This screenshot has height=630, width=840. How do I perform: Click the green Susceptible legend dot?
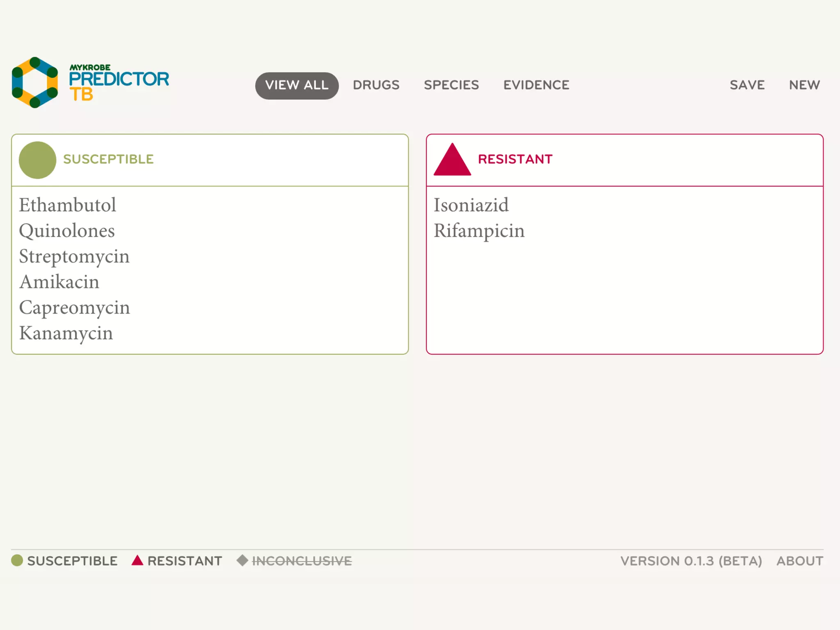click(17, 560)
